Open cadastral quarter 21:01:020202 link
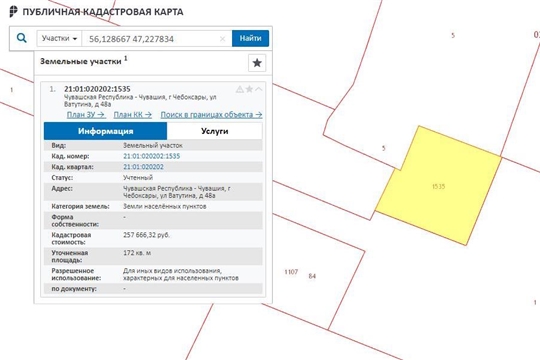The image size is (540, 360). click(143, 167)
